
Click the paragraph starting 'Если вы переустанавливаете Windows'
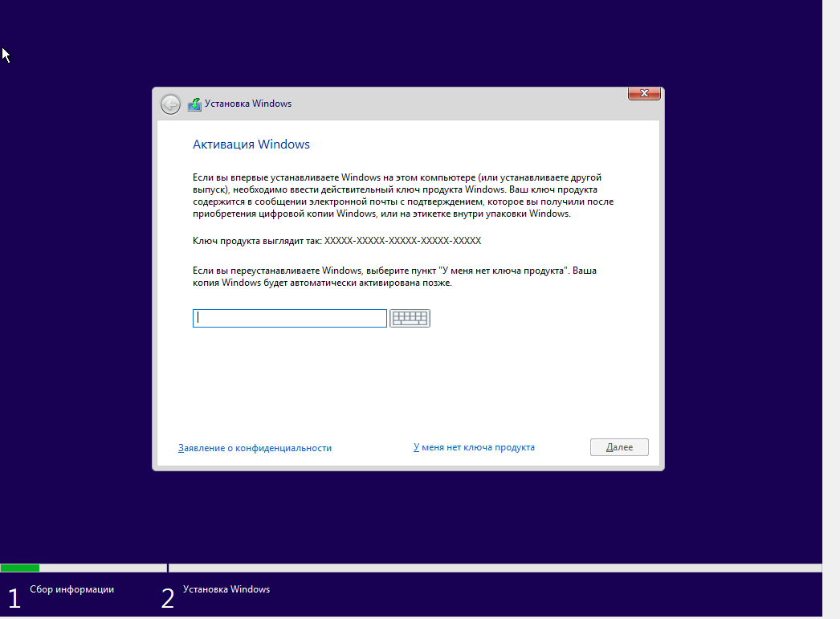(395, 277)
